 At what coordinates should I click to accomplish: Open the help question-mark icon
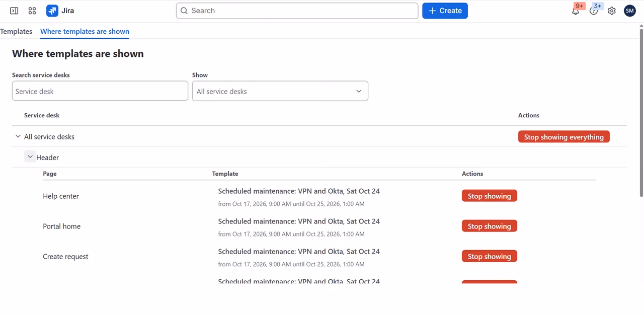click(x=594, y=11)
